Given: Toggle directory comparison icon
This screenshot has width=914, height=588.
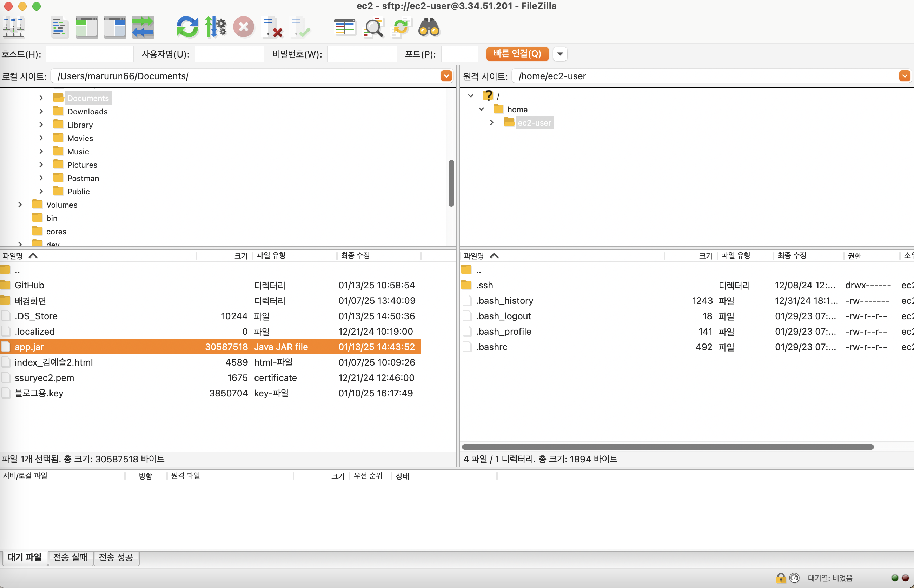Looking at the screenshot, I should 373,27.
